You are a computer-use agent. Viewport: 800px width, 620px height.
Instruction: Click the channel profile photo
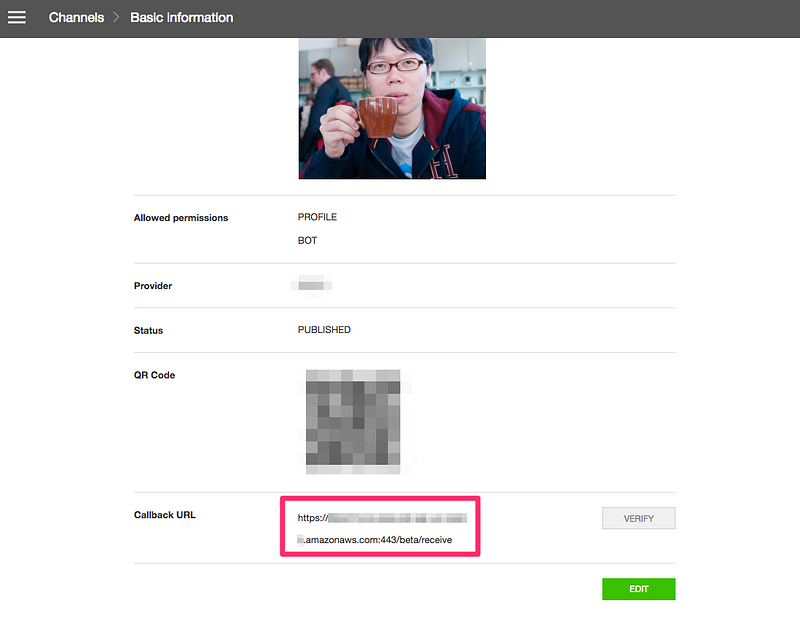click(x=392, y=108)
